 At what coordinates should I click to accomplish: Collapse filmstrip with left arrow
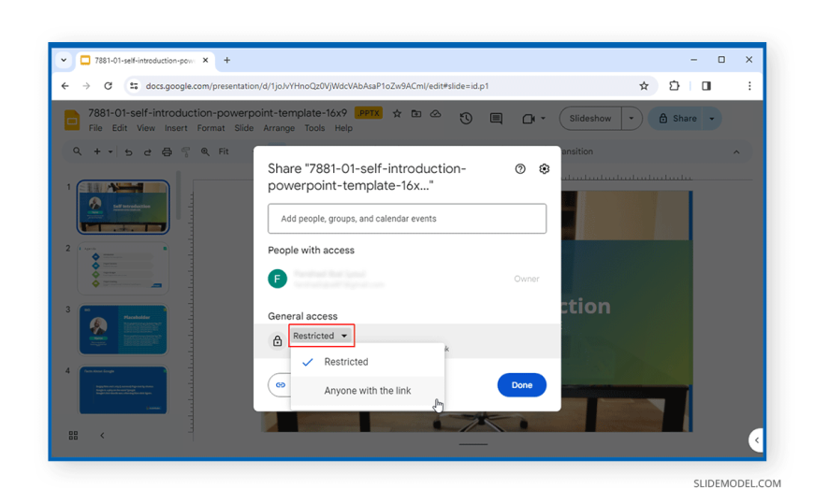click(102, 436)
